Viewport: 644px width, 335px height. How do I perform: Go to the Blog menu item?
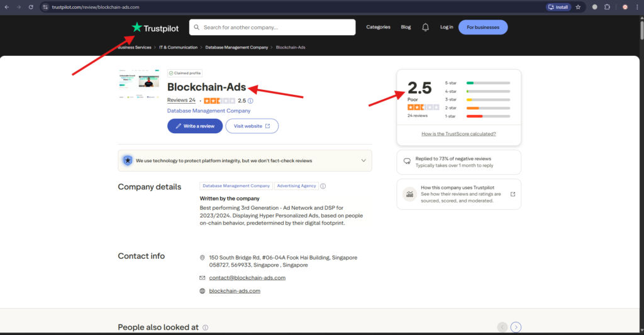pyautogui.click(x=406, y=27)
